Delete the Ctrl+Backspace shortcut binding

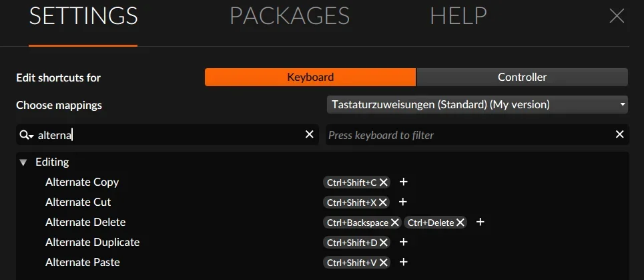[395, 223]
